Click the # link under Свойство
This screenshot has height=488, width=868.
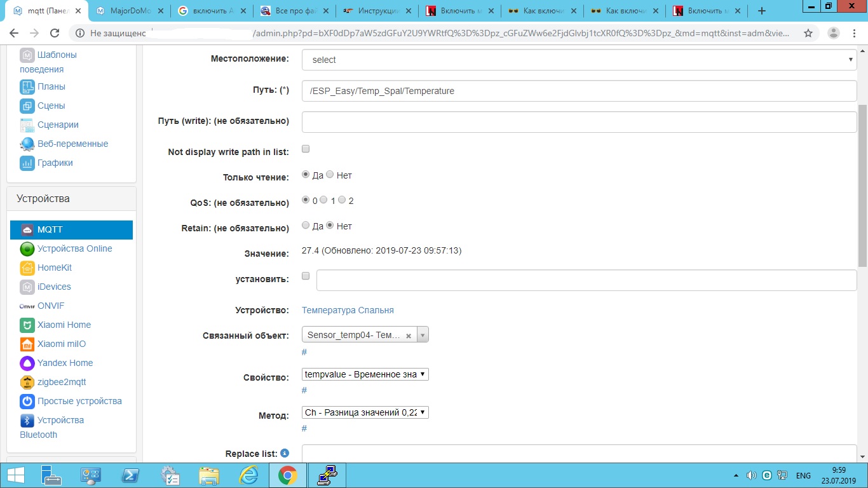click(304, 390)
